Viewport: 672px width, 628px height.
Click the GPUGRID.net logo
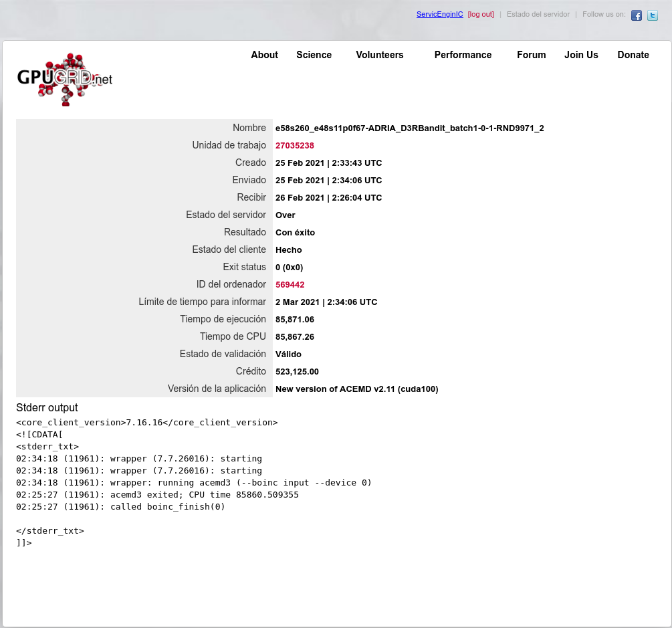point(65,80)
